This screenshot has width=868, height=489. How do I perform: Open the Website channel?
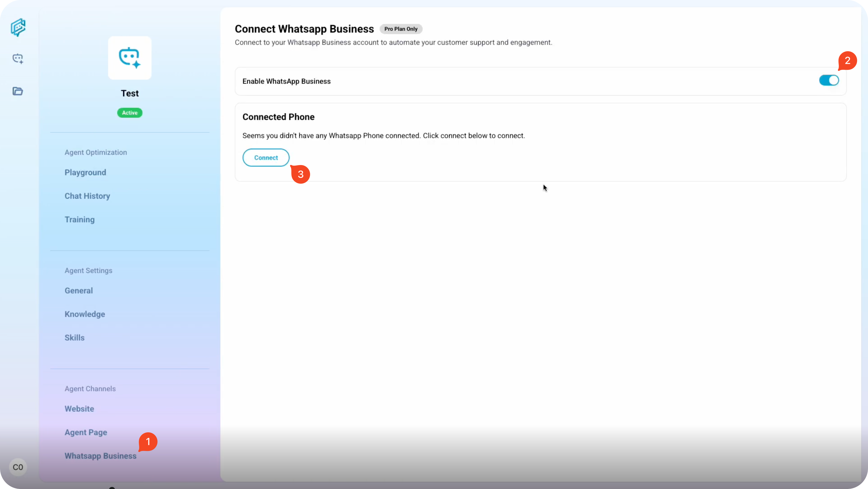coord(79,409)
